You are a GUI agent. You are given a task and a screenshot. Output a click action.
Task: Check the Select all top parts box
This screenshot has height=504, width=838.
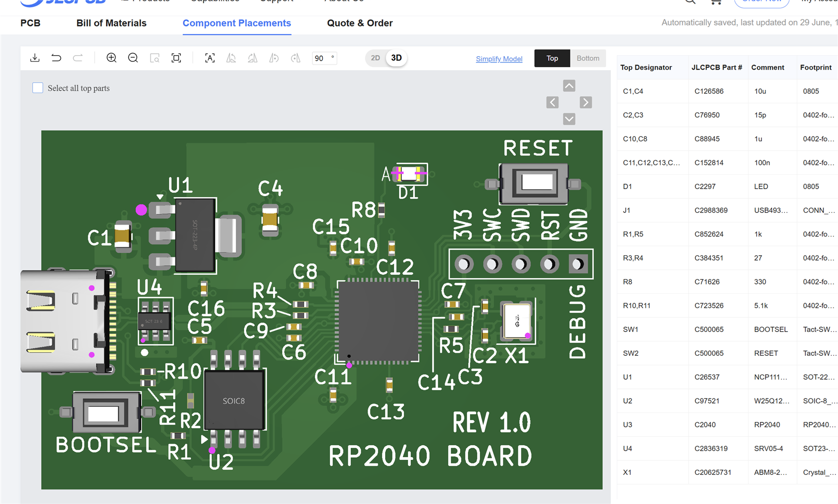[37, 88]
